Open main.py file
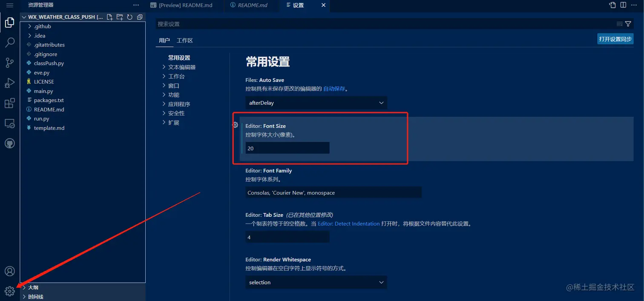 click(x=43, y=91)
